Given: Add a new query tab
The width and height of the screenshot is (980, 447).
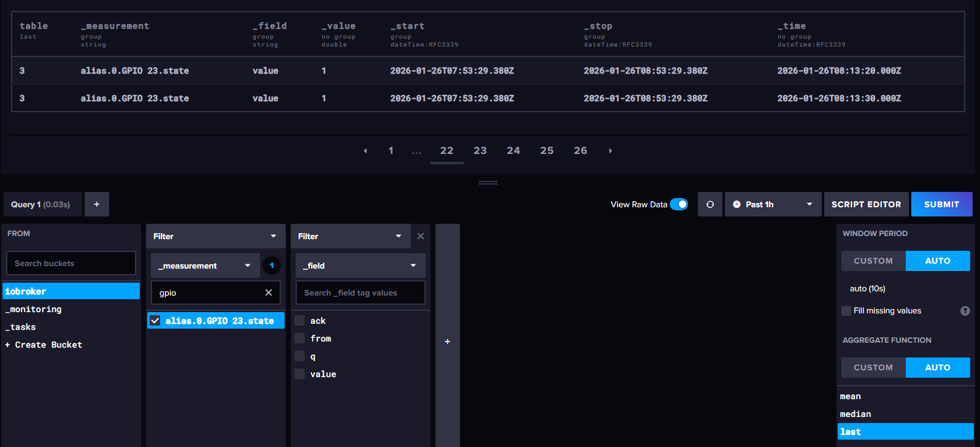Looking at the screenshot, I should coord(97,204).
